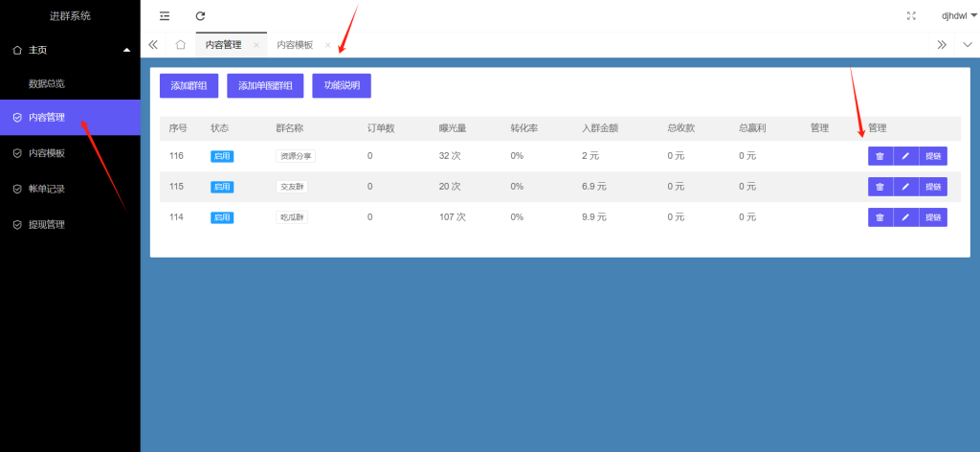Edit row 115 using the pencil icon
The width and height of the screenshot is (980, 452).
(905, 187)
